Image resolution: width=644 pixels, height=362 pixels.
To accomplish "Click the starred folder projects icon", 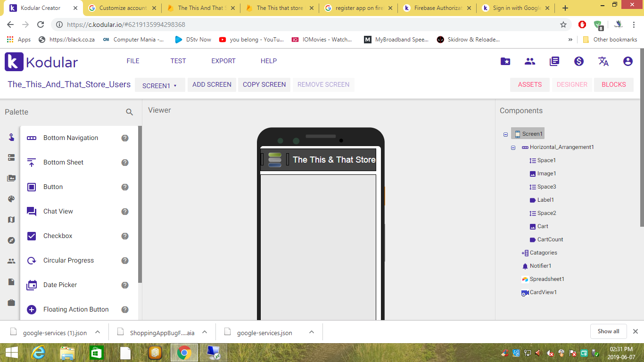I will click(x=505, y=61).
